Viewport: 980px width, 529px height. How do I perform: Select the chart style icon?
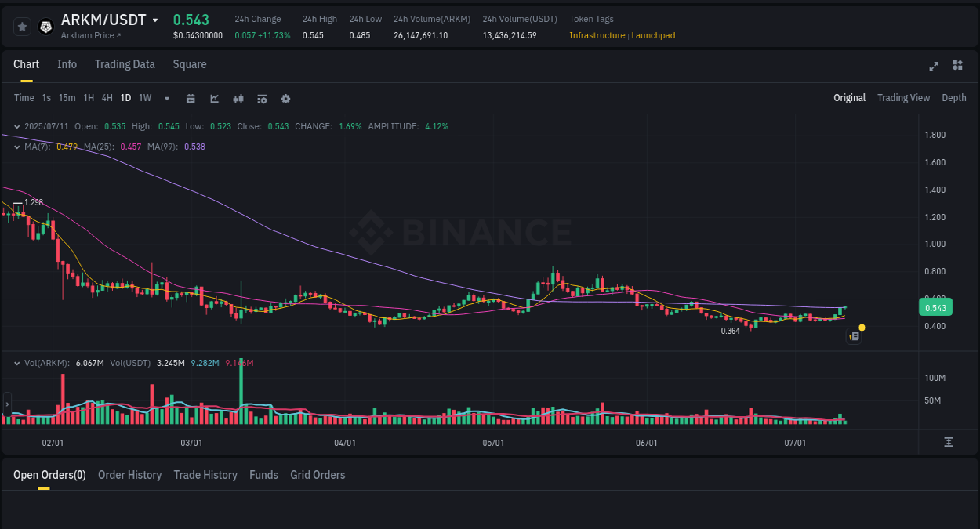click(213, 99)
